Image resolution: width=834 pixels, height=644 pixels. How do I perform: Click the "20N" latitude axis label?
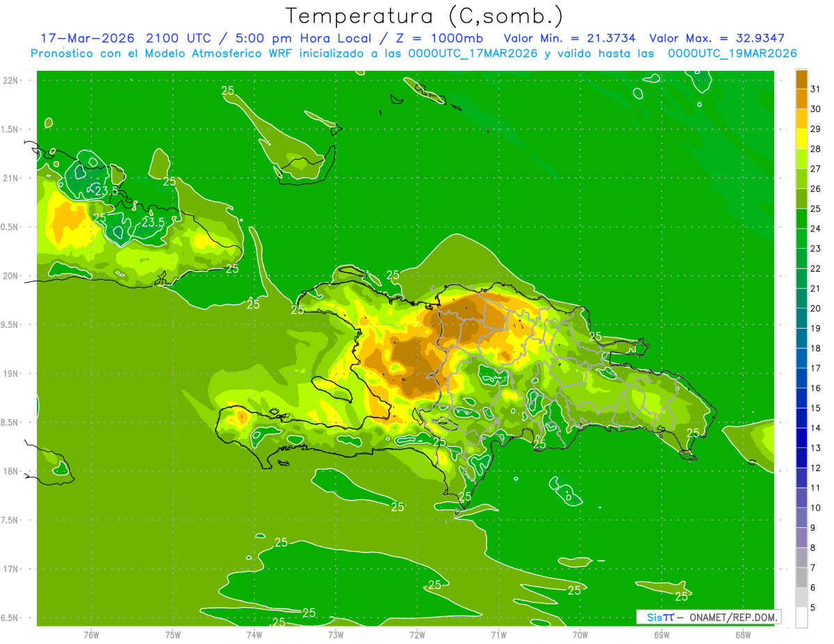coord(11,276)
